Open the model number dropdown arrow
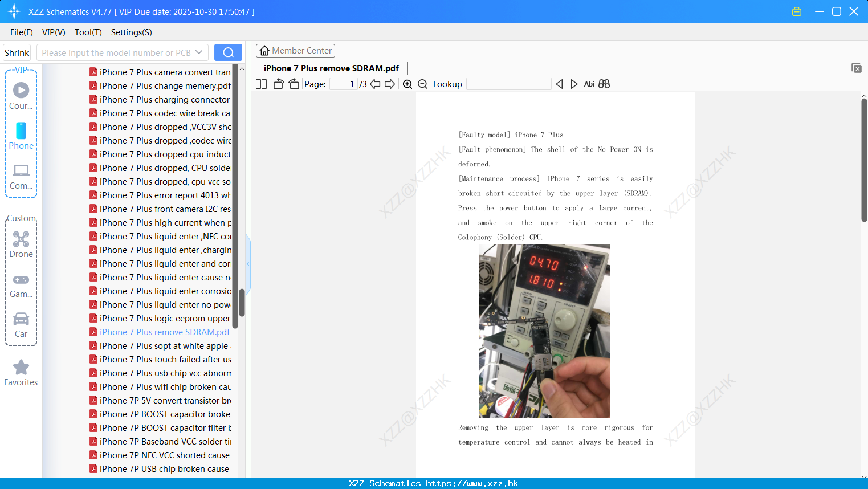The image size is (868, 489). pyautogui.click(x=199, y=52)
